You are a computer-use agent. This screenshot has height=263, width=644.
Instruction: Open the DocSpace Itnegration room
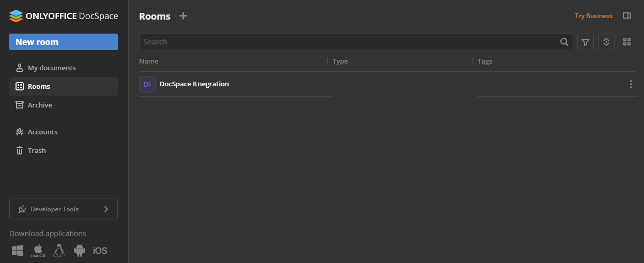point(194,84)
